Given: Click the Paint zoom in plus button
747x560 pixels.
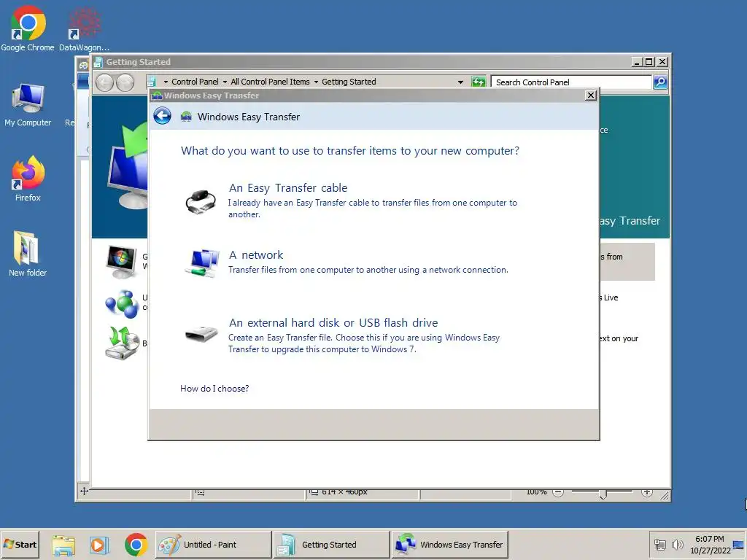Looking at the screenshot, I should (x=646, y=492).
